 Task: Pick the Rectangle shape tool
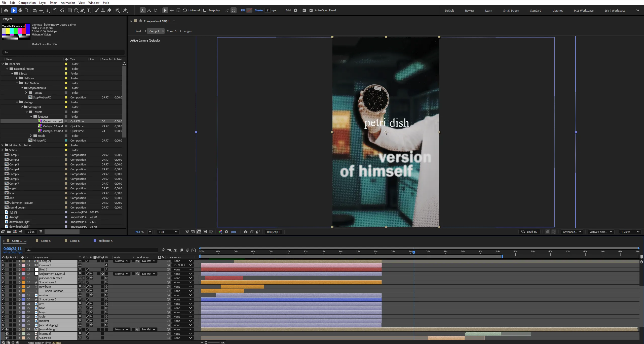pyautogui.click(x=70, y=10)
